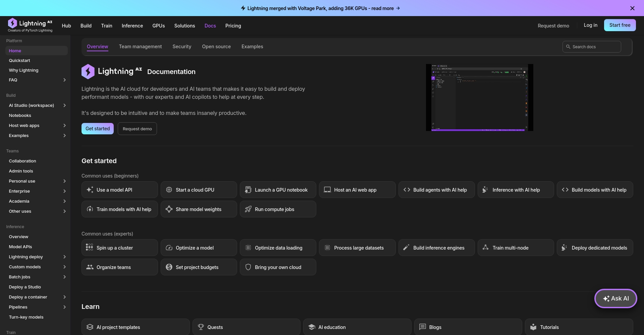Click the sparkle icon on Use a model API
The width and height of the screenshot is (644, 335).
coord(90,190)
